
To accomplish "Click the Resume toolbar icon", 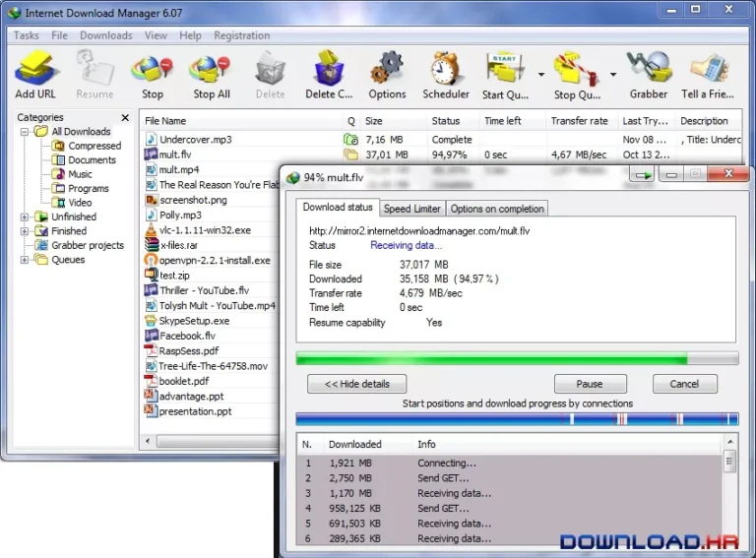I will coord(94,69).
